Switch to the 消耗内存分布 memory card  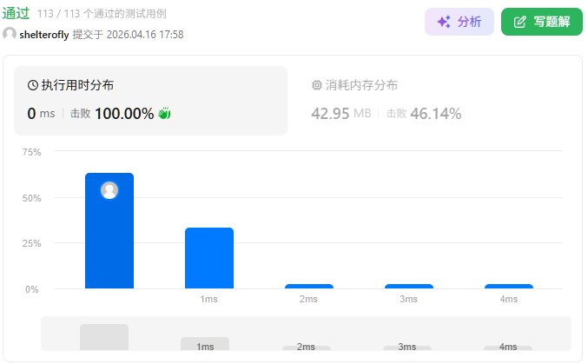click(x=434, y=100)
